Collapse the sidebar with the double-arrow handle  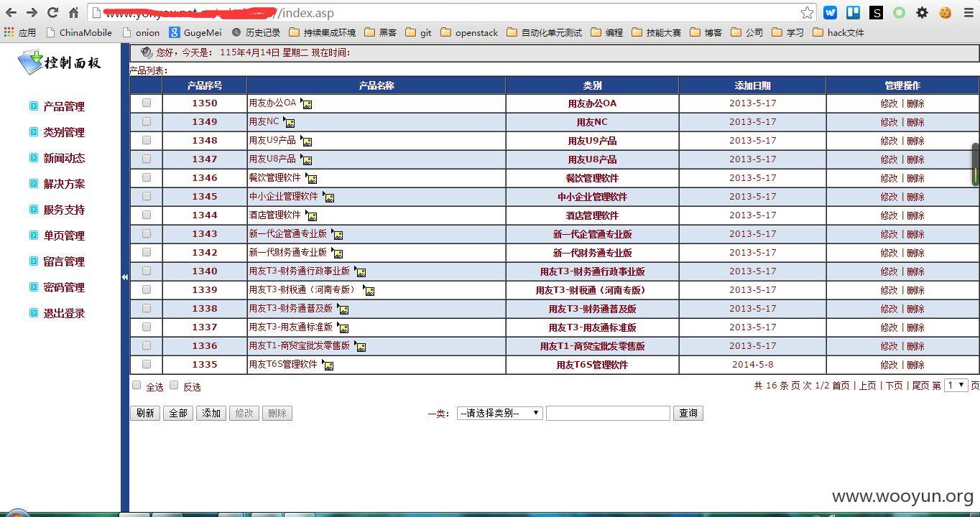(x=125, y=276)
